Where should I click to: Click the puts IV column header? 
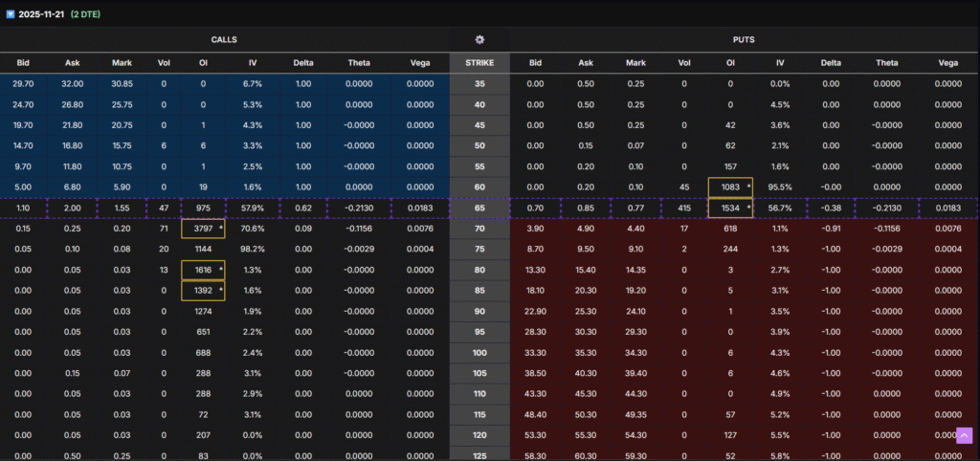pos(780,63)
